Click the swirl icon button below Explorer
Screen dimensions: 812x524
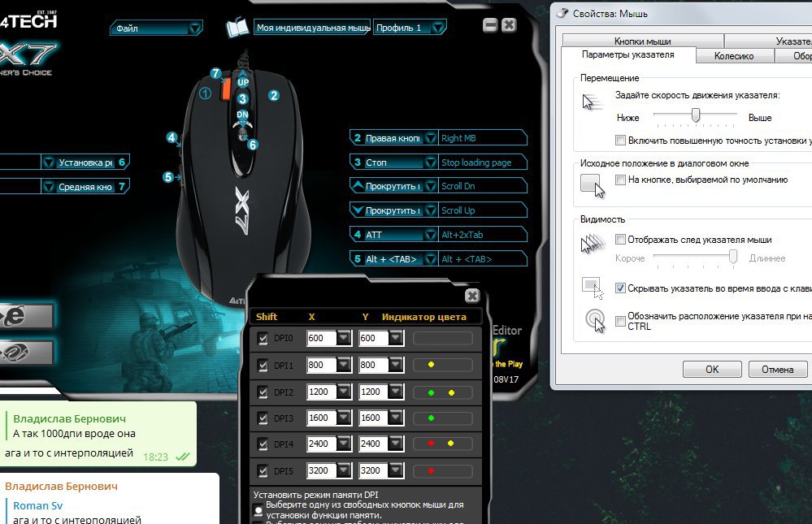25,353
